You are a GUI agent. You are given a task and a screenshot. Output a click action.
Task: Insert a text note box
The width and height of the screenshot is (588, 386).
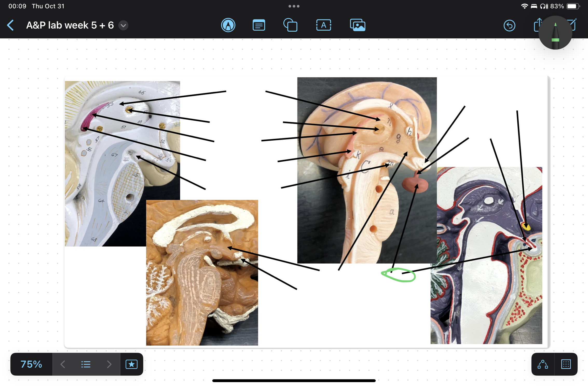[259, 25]
